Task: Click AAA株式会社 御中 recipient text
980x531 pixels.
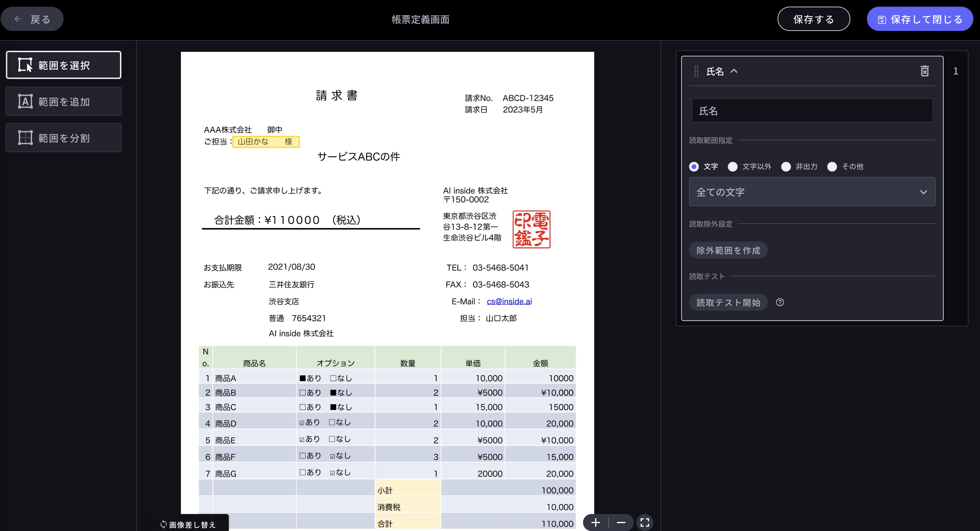Action: point(243,129)
